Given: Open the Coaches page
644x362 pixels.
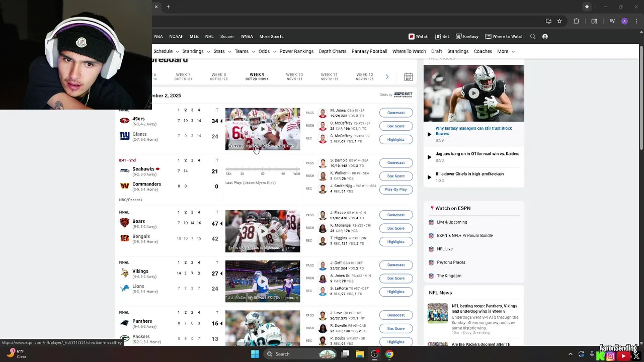Looking at the screenshot, I should point(482,51).
